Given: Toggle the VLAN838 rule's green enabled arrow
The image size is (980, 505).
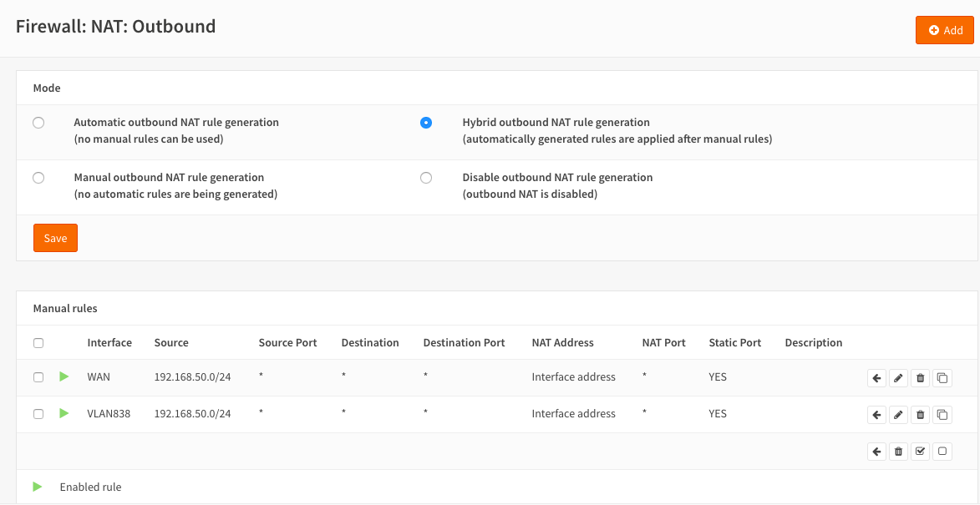Looking at the screenshot, I should [64, 414].
